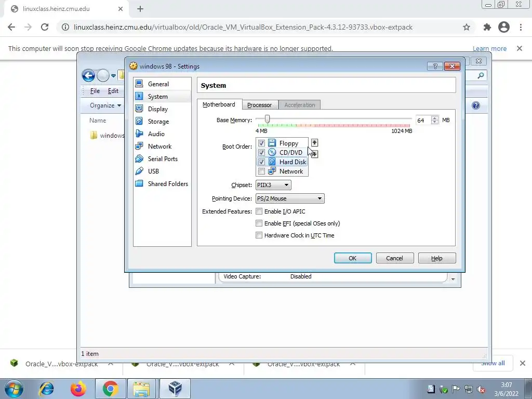Click taskbar clock showing 3:07
Viewport: 532px width, 399px height.
506,385
